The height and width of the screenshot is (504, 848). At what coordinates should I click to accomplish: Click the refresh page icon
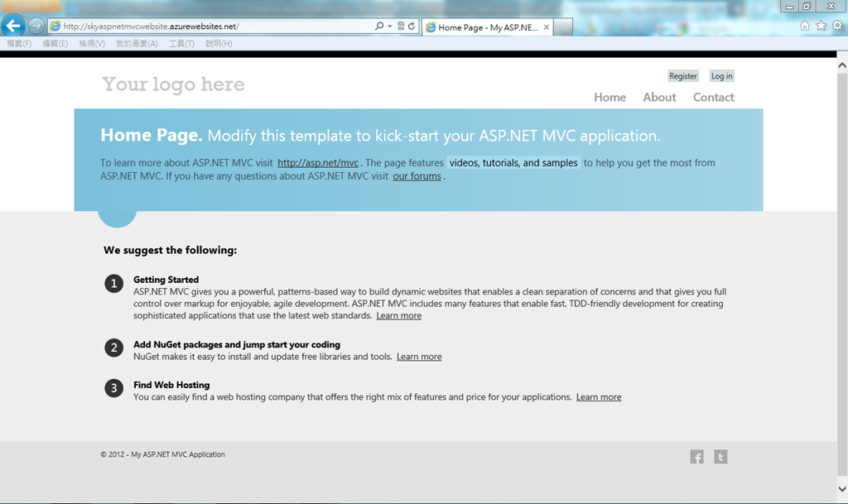pyautogui.click(x=412, y=26)
